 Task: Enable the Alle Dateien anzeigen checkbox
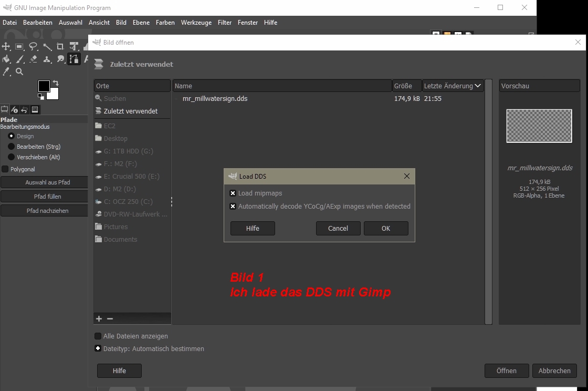98,336
